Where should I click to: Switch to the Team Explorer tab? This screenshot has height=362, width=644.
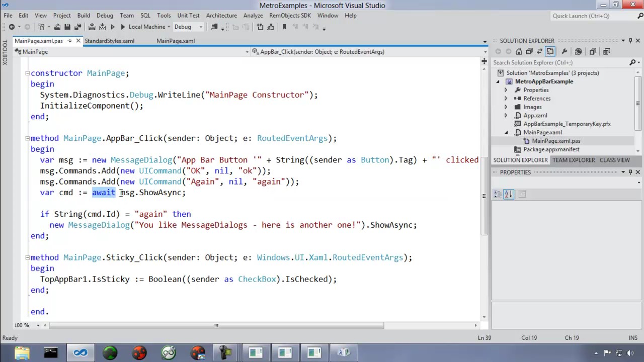coord(574,160)
